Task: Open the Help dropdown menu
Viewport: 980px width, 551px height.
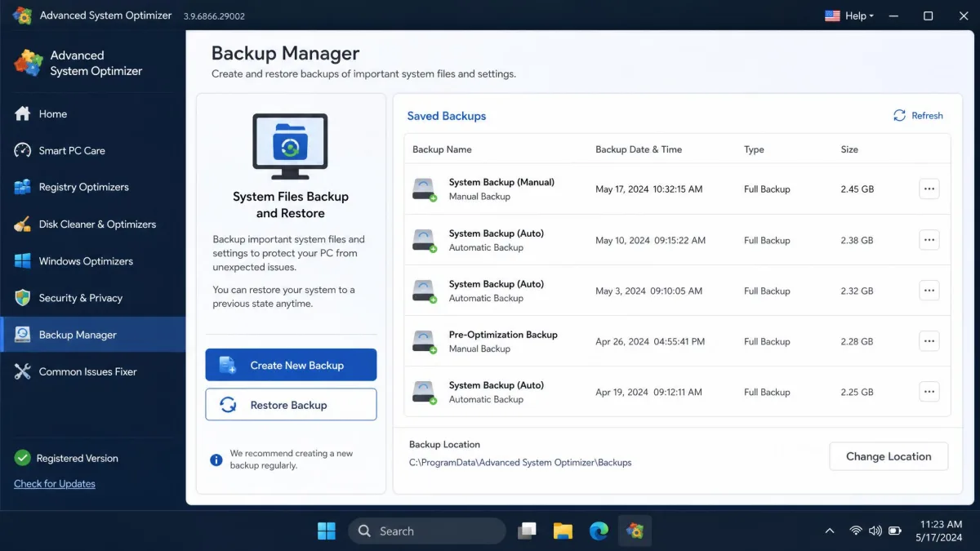Action: (x=859, y=16)
